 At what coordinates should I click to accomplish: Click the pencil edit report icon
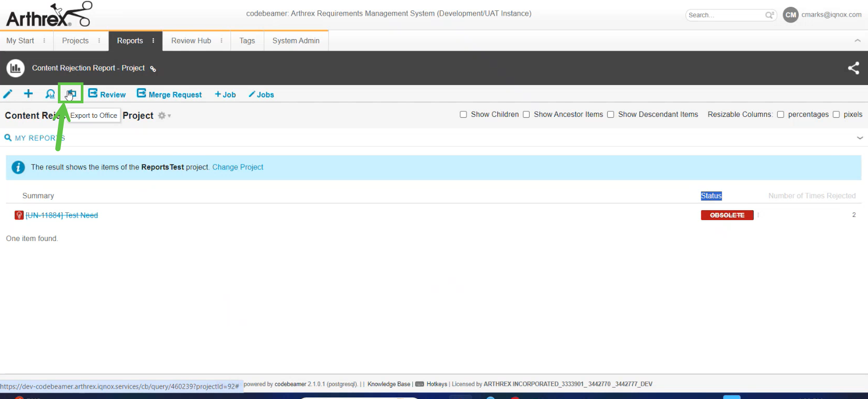pos(8,94)
